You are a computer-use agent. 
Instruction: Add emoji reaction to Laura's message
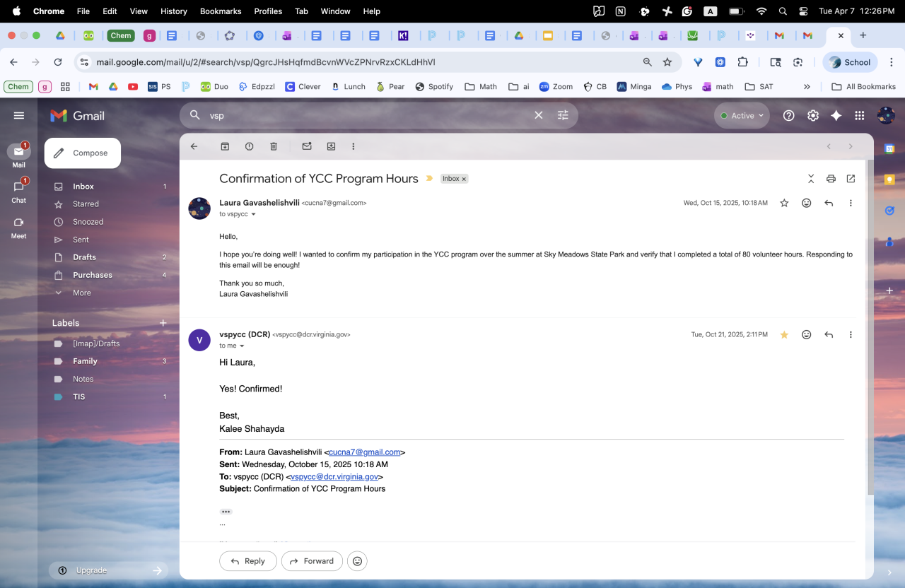click(806, 203)
